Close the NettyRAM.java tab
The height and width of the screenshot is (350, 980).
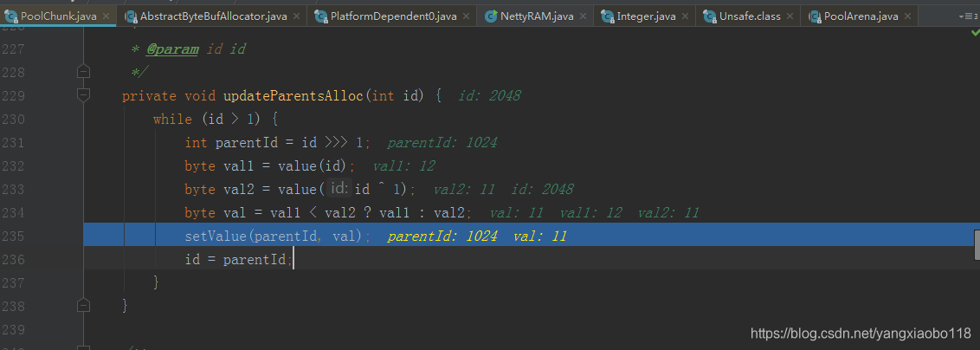pyautogui.click(x=583, y=16)
